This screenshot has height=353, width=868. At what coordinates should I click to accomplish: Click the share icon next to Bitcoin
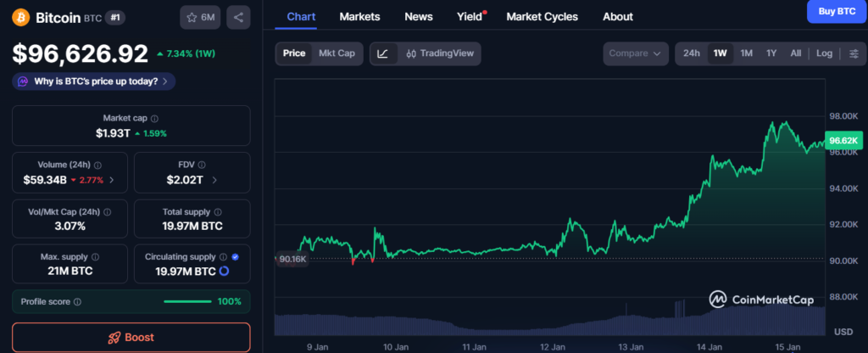pos(238,17)
